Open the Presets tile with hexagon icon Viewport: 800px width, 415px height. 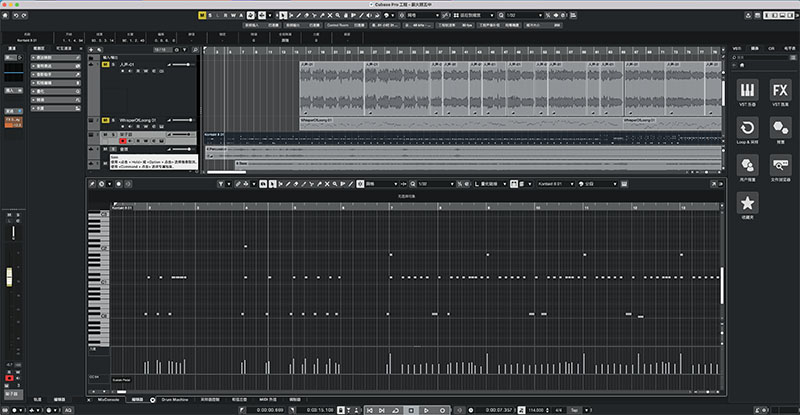[780, 130]
